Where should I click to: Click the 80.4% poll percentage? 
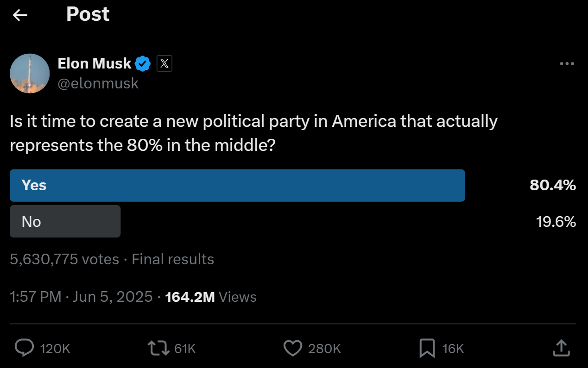(x=553, y=185)
